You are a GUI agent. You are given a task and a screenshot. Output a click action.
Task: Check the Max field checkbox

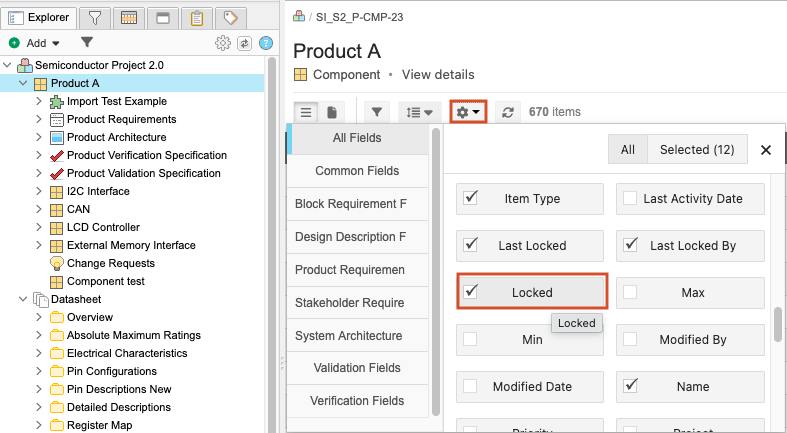click(629, 292)
